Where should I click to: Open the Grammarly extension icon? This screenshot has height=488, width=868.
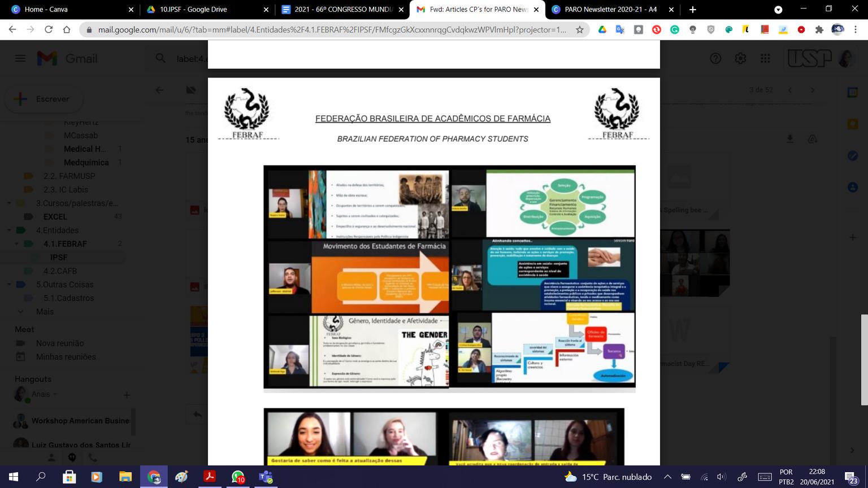(675, 29)
